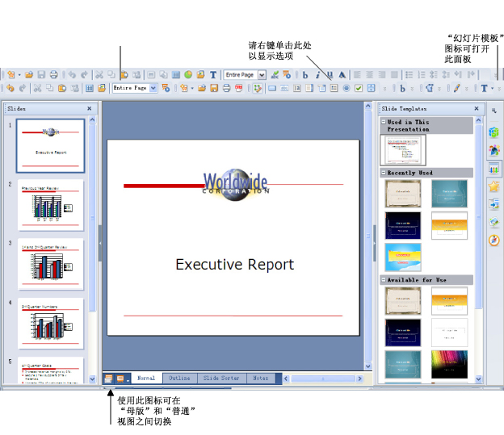The width and height of the screenshot is (504, 435).
Task: Click the radio button form control icon
Action: [x=346, y=88]
